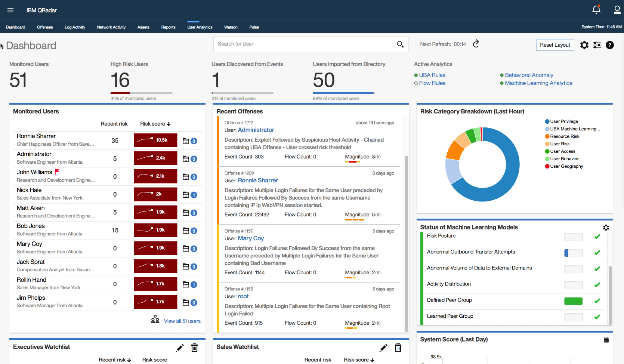This screenshot has height=364, width=624.
Task: Click the flag icon next to John Williams
Action: pyautogui.click(x=56, y=171)
